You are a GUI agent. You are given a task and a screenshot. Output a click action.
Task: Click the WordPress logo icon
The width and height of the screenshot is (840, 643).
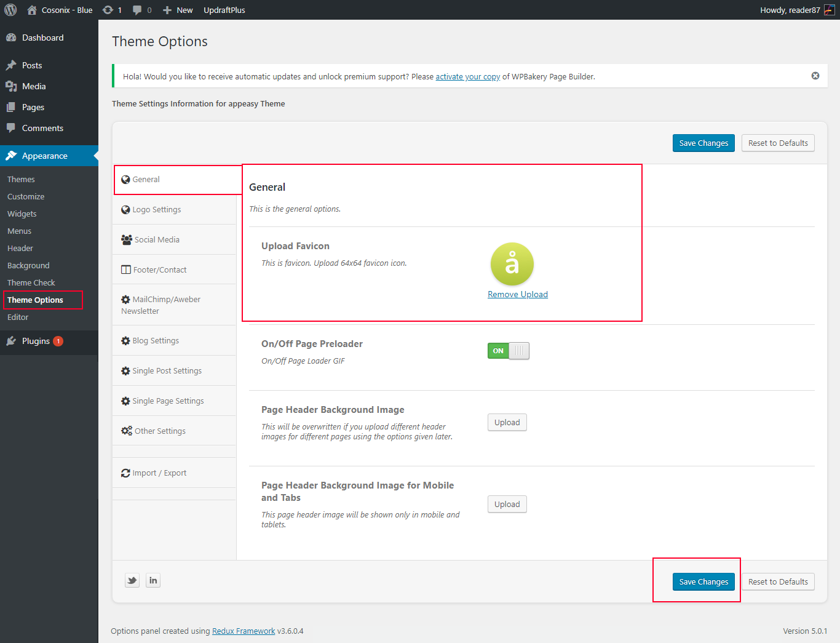10,10
